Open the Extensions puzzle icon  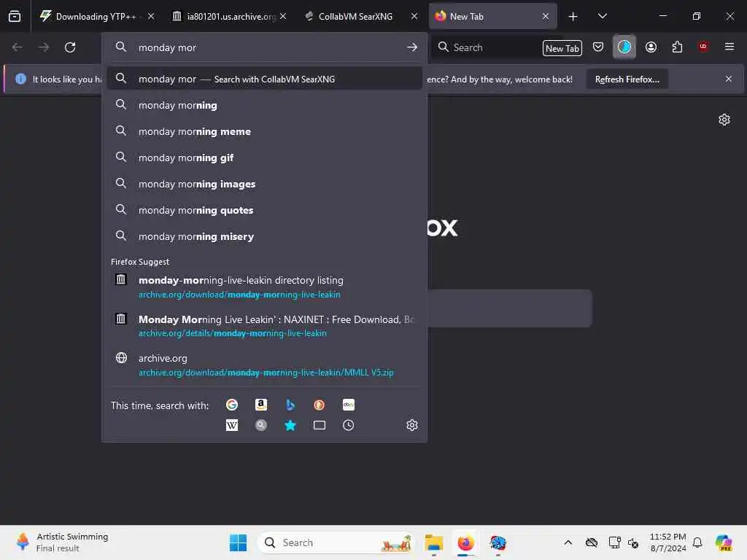[x=677, y=47]
